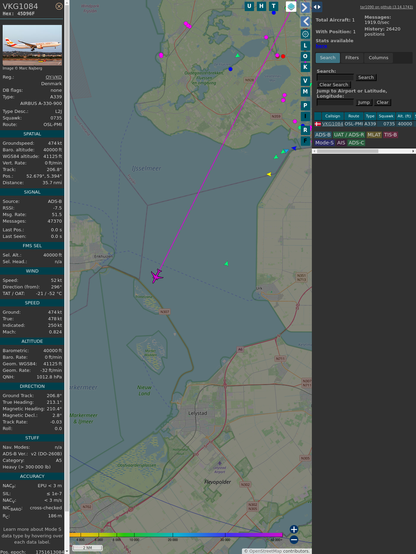Click the Jump button
The width and height of the screenshot is (416, 554).
pos(363,102)
